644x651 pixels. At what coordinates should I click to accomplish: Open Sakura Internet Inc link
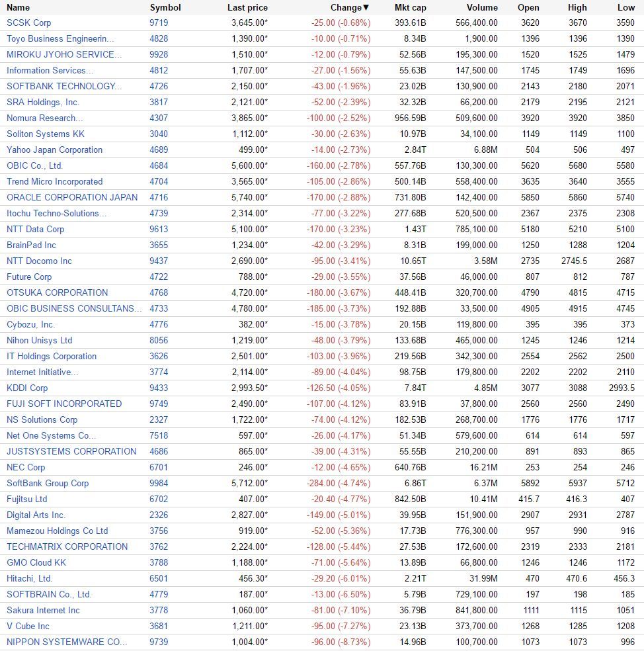(x=43, y=610)
